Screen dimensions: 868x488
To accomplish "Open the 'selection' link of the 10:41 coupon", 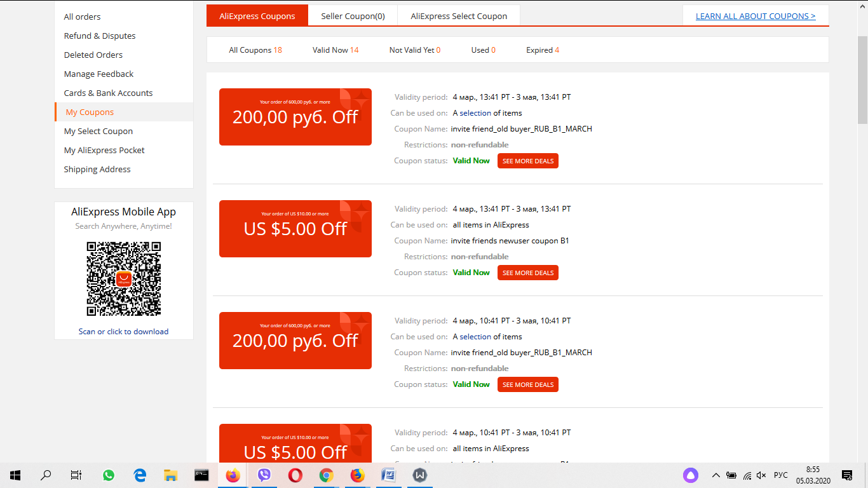I will click(475, 337).
